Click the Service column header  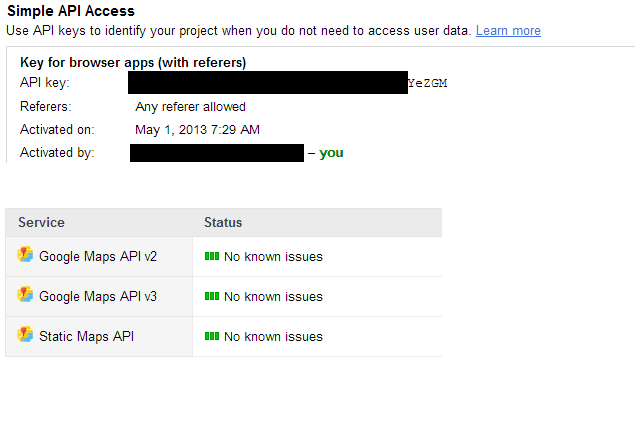pos(41,222)
